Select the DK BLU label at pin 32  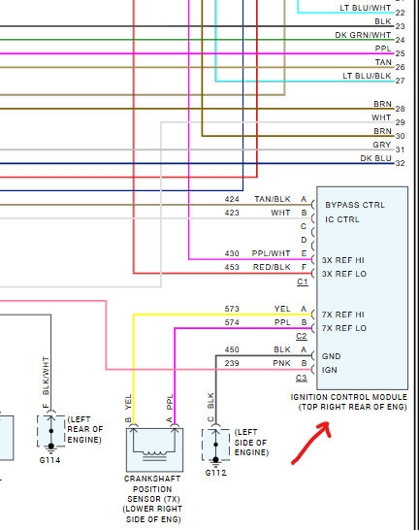[375, 158]
